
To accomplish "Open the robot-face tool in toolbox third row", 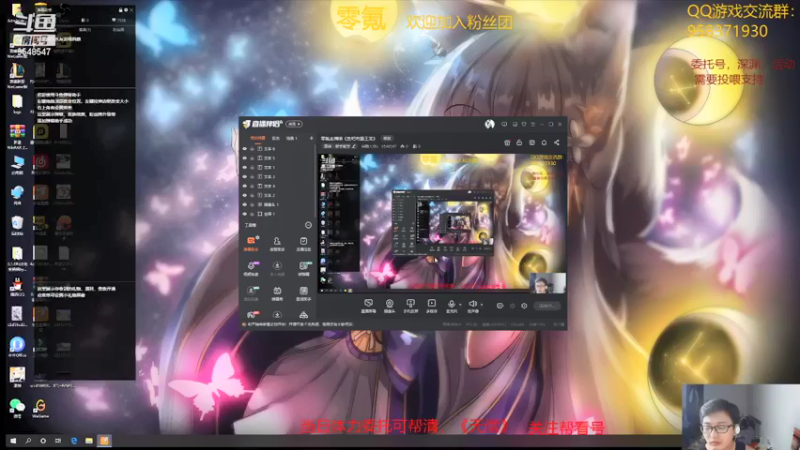I will click(x=277, y=292).
